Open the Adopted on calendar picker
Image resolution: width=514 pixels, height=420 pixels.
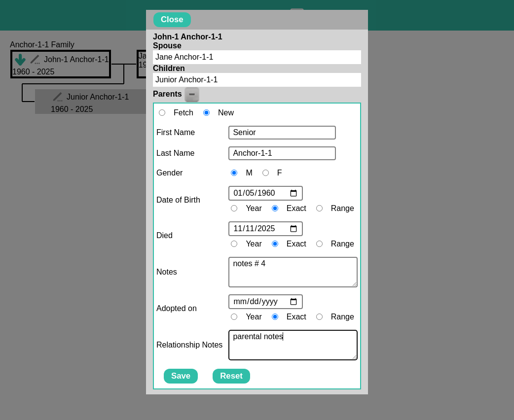click(294, 302)
